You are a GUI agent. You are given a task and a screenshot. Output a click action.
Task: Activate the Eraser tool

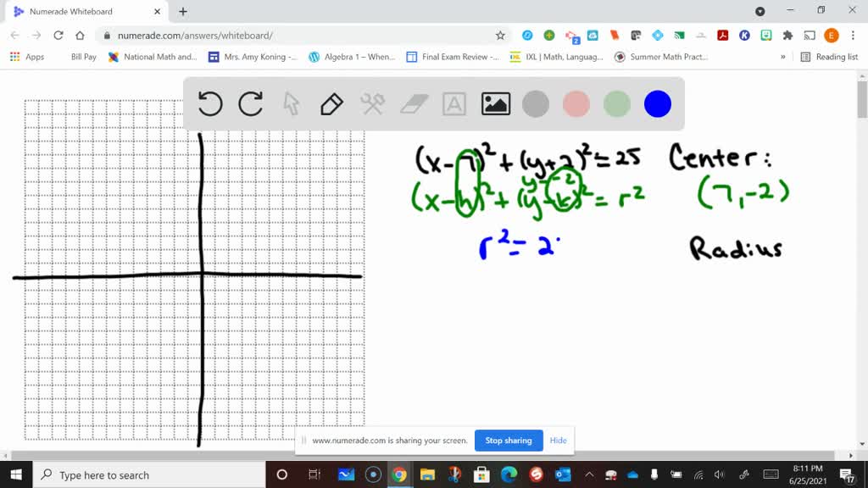click(413, 103)
